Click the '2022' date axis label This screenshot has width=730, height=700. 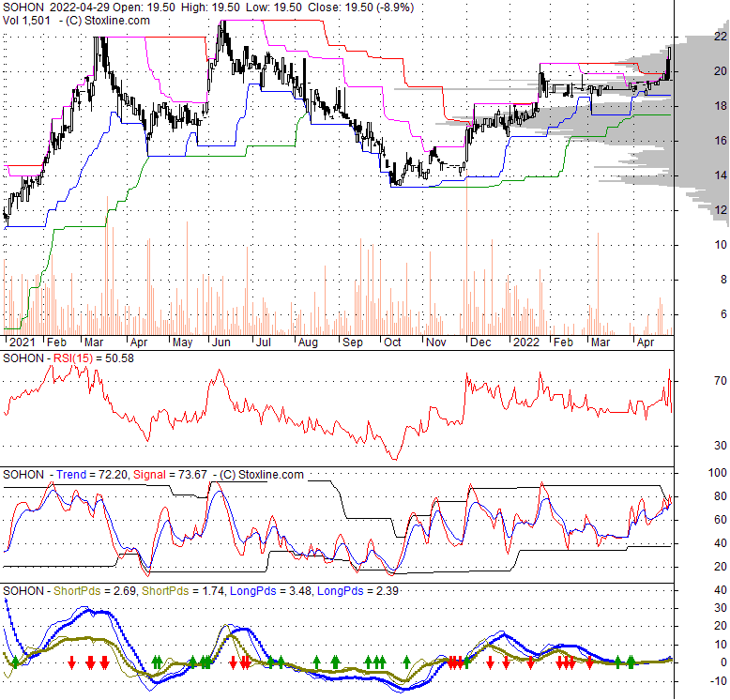point(526,342)
